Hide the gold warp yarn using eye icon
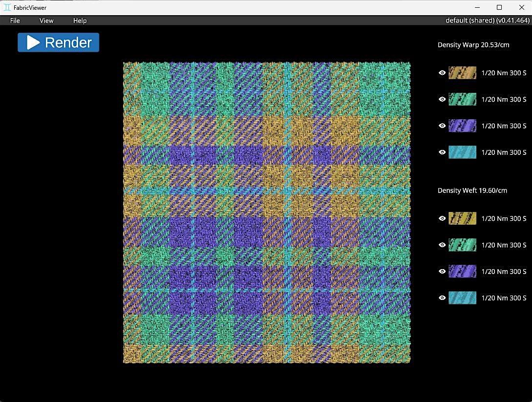532x402 pixels. (x=442, y=73)
